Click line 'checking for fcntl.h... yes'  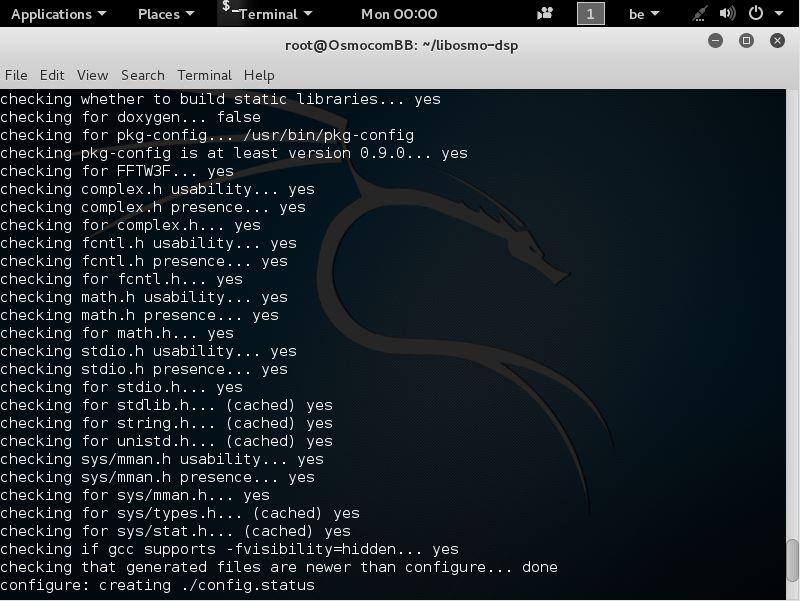tap(121, 279)
